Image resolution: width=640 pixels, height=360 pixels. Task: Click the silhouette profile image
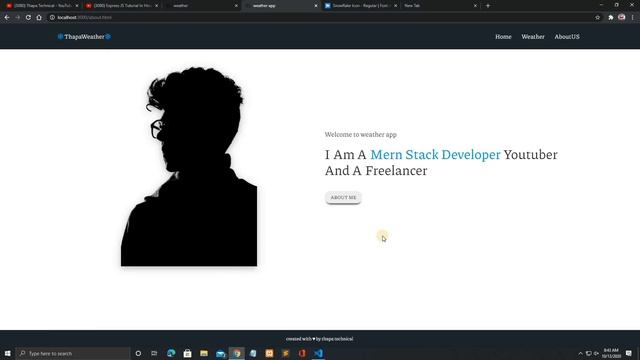(189, 167)
